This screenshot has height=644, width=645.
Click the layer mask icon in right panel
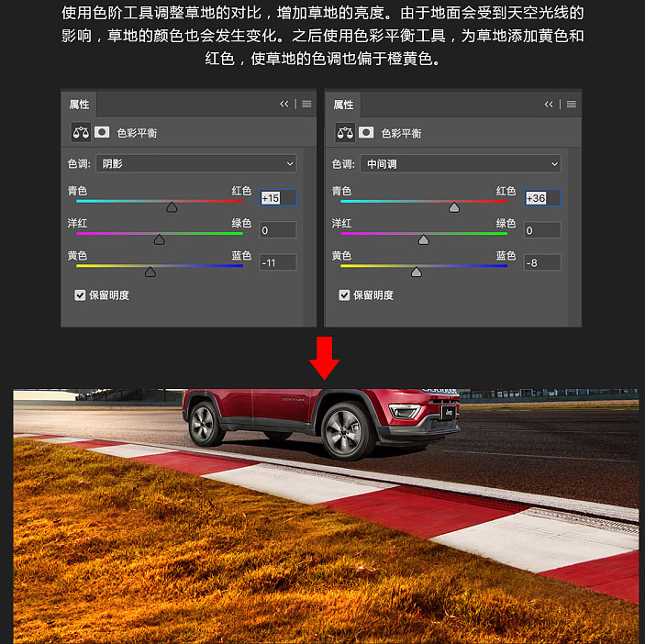point(366,133)
